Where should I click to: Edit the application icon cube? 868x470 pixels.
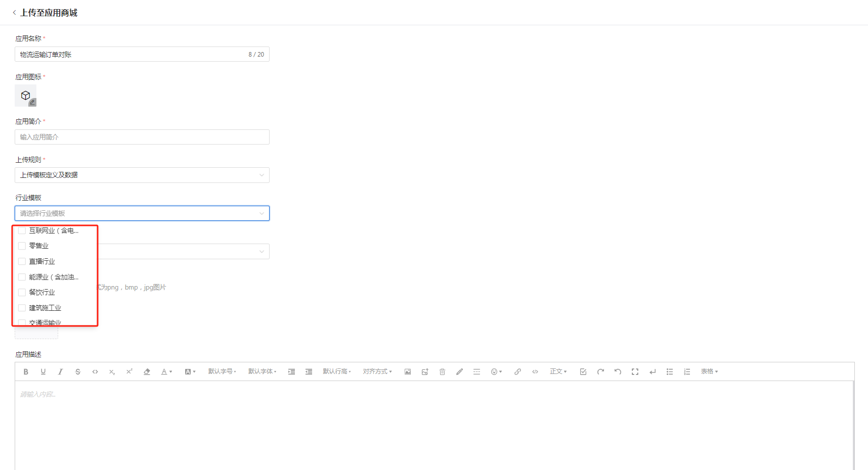click(x=26, y=96)
